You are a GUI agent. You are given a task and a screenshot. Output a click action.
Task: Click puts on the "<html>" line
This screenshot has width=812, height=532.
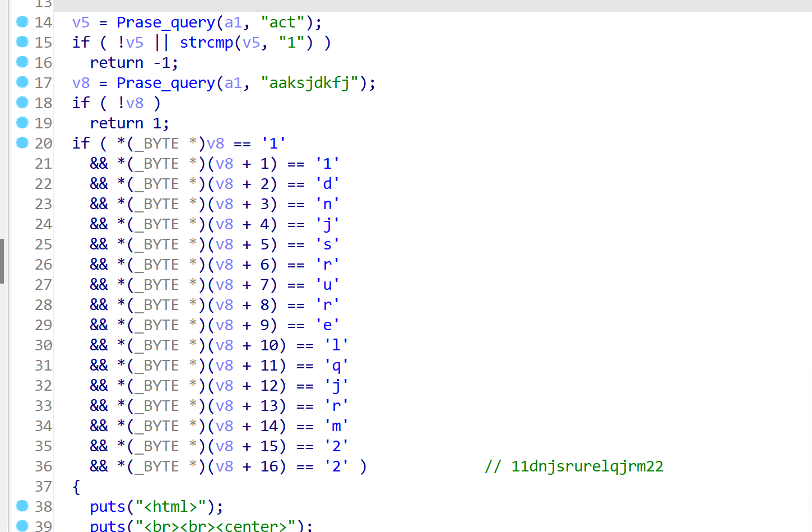point(108,507)
